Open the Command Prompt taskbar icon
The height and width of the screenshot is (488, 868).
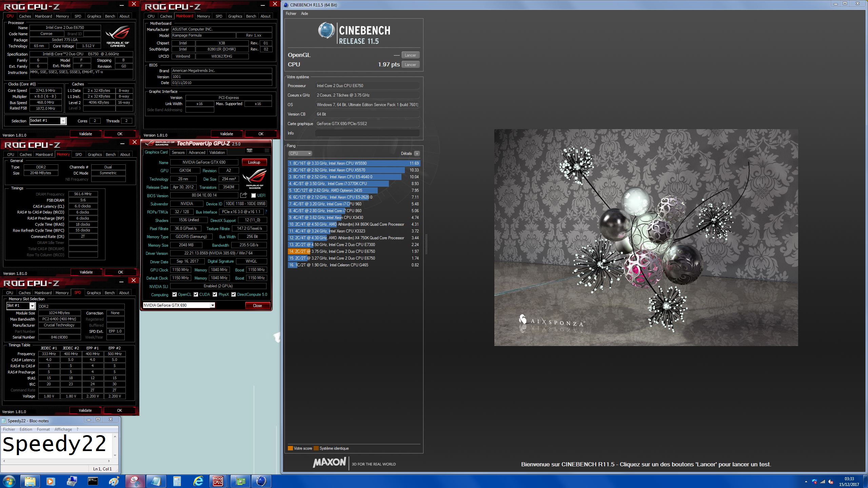tap(93, 481)
